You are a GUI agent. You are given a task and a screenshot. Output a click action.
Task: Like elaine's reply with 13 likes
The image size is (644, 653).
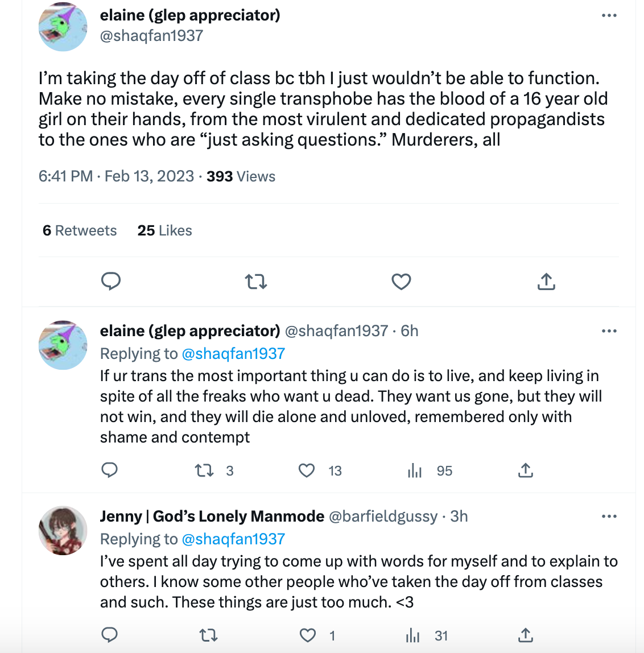[x=307, y=470]
